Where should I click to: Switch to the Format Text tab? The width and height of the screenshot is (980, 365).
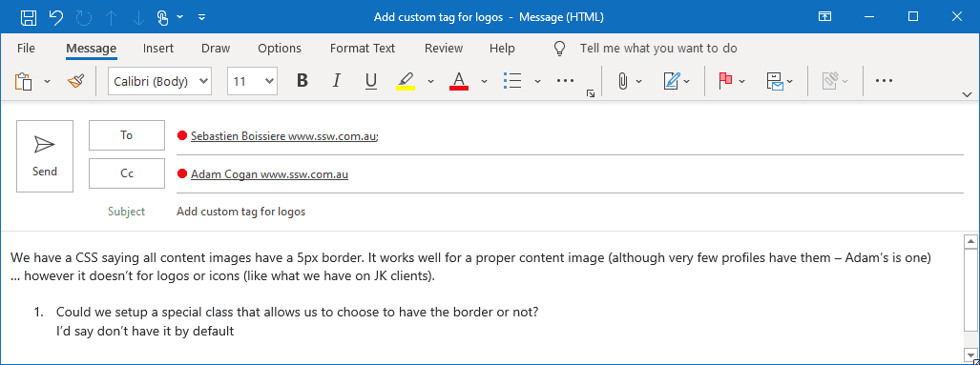pyautogui.click(x=363, y=48)
